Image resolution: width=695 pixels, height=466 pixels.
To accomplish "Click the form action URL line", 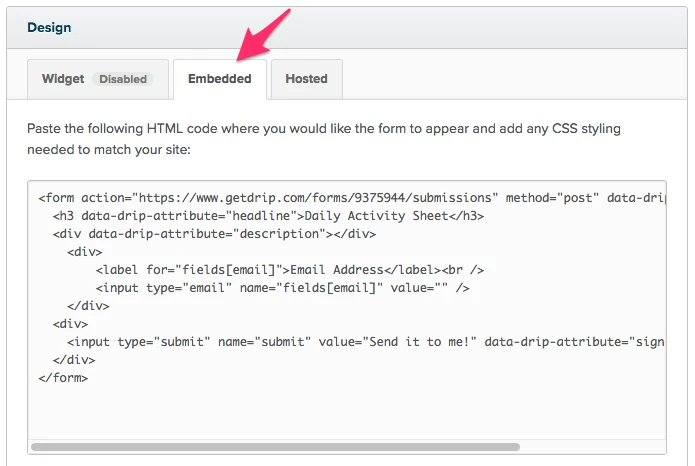I will (352, 198).
